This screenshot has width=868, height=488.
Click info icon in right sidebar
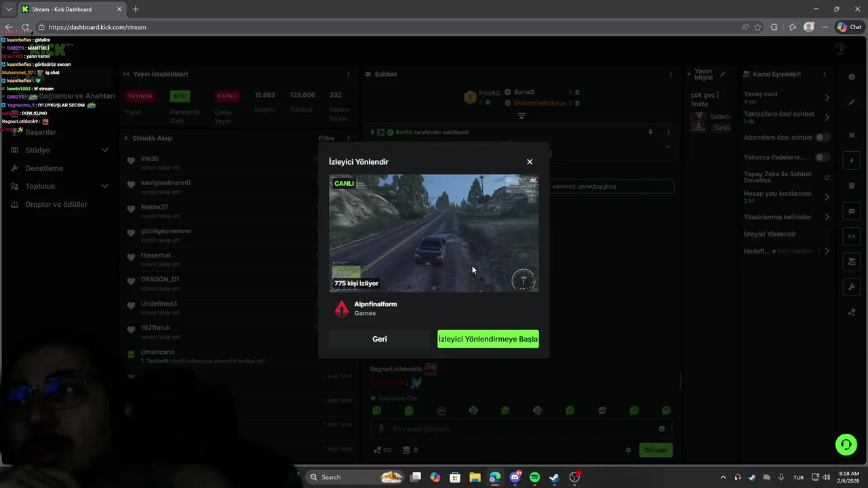click(852, 77)
